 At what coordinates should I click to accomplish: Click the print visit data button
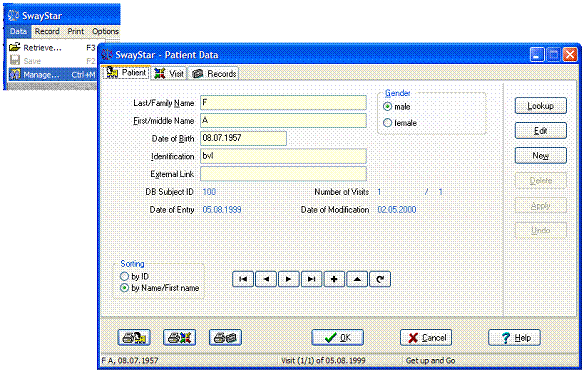(x=179, y=338)
